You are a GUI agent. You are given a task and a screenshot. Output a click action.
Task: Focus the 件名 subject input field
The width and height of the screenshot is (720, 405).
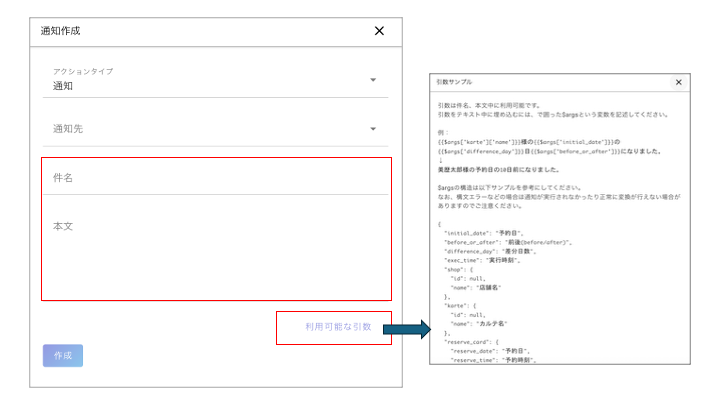215,178
